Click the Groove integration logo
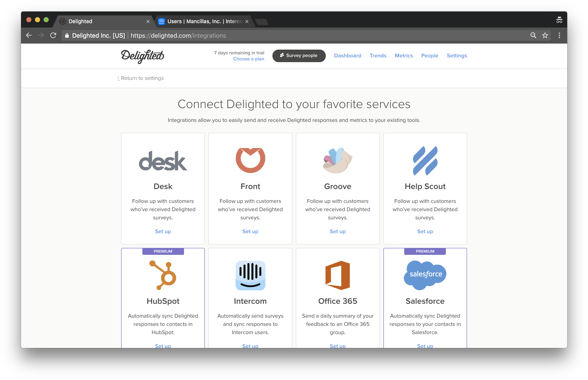This screenshot has width=588, height=380. 337,160
